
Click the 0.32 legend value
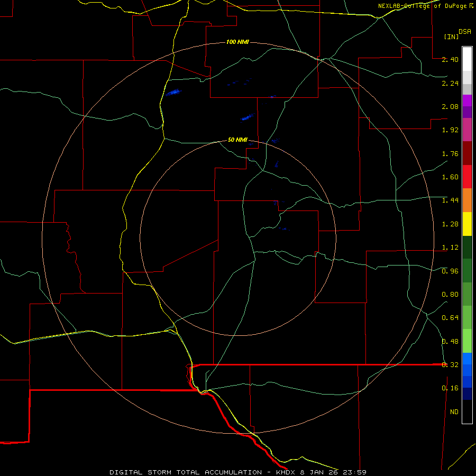point(450,365)
